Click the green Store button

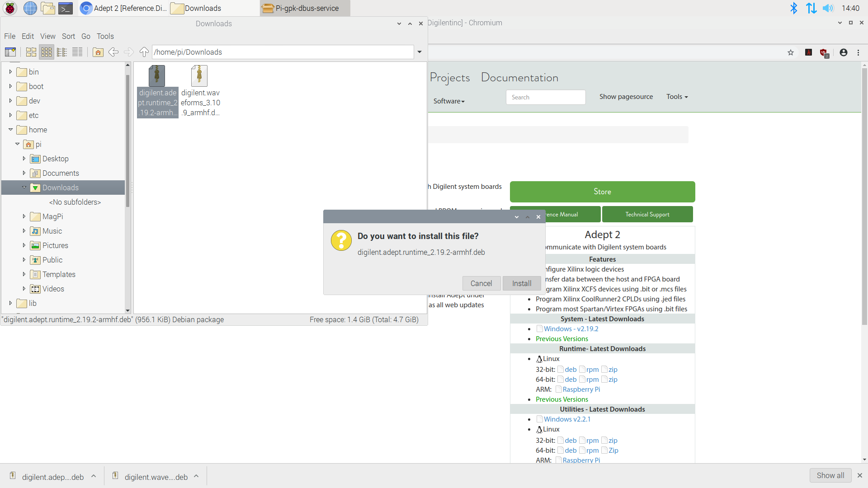(x=602, y=192)
